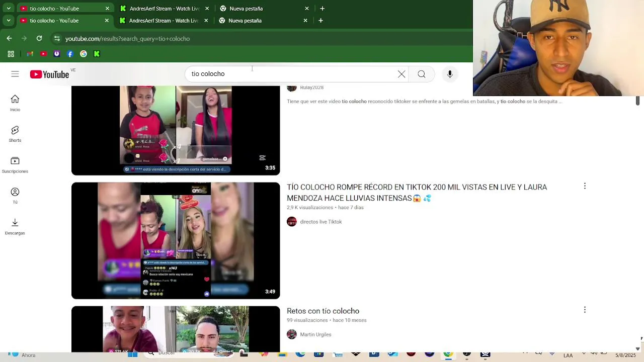
Task: Open the Rulay2028 channel avatar
Action: (x=292, y=88)
